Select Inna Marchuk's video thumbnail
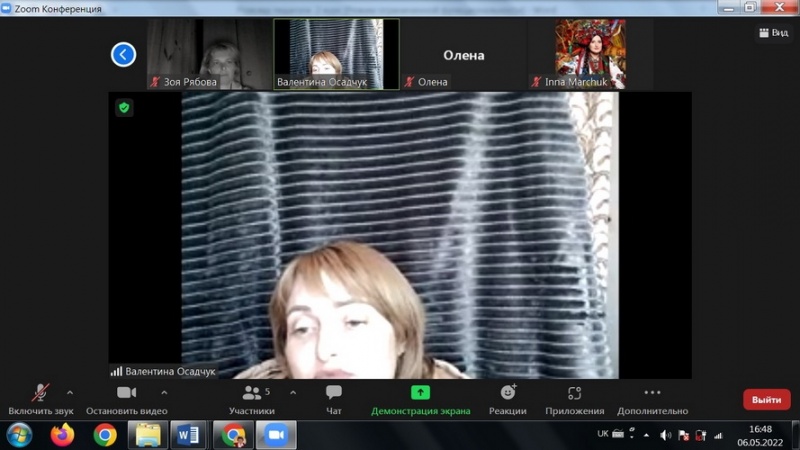800x450 pixels. pyautogui.click(x=591, y=54)
